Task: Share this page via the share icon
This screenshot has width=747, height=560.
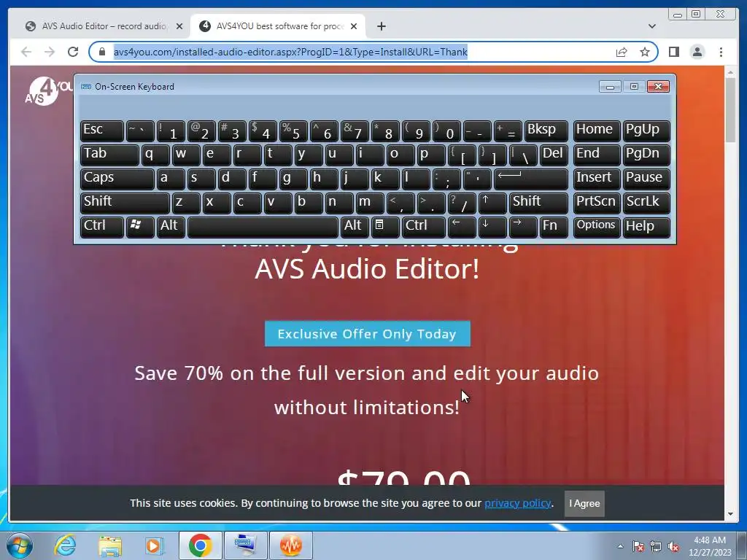Action: tap(622, 52)
